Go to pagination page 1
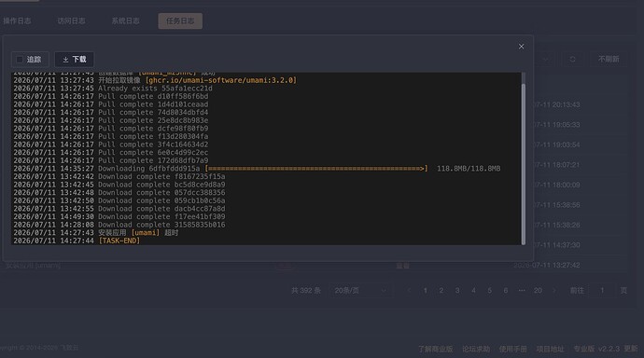644x358 pixels. [425, 290]
